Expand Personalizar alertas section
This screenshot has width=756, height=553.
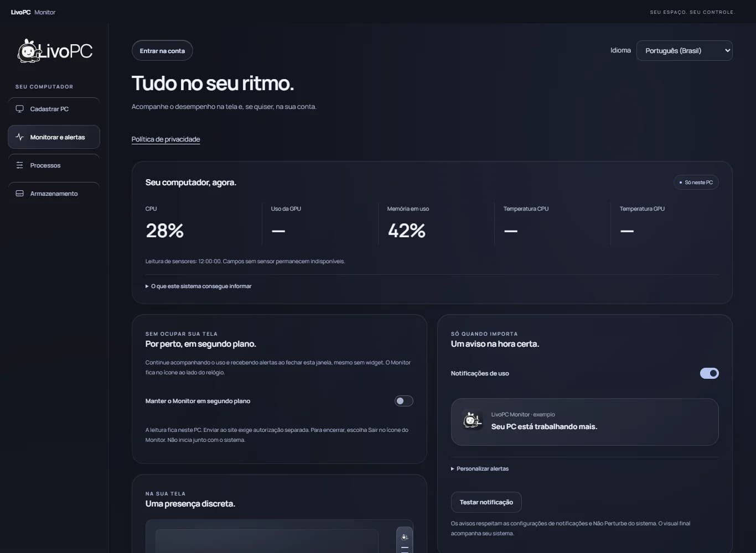click(x=480, y=469)
